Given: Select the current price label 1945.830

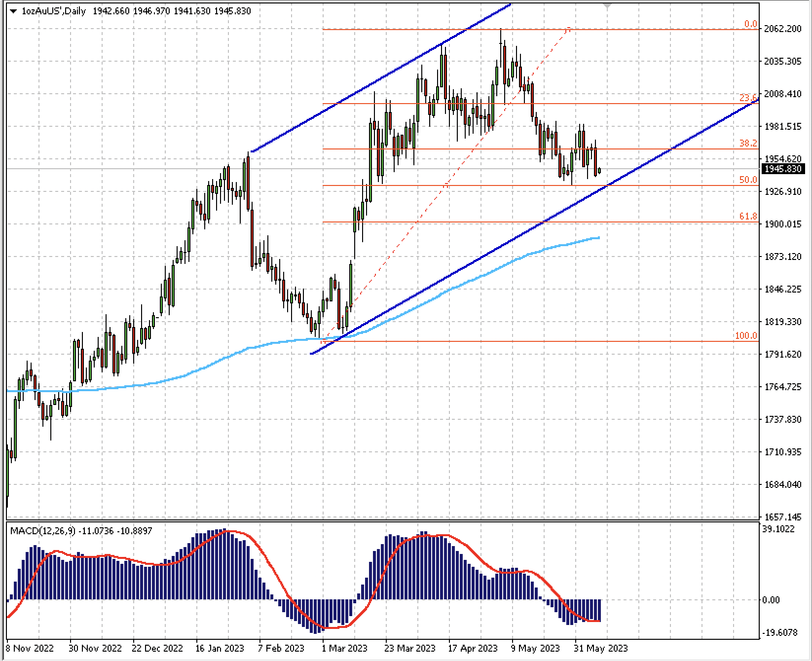Looking at the screenshot, I should click(x=783, y=169).
